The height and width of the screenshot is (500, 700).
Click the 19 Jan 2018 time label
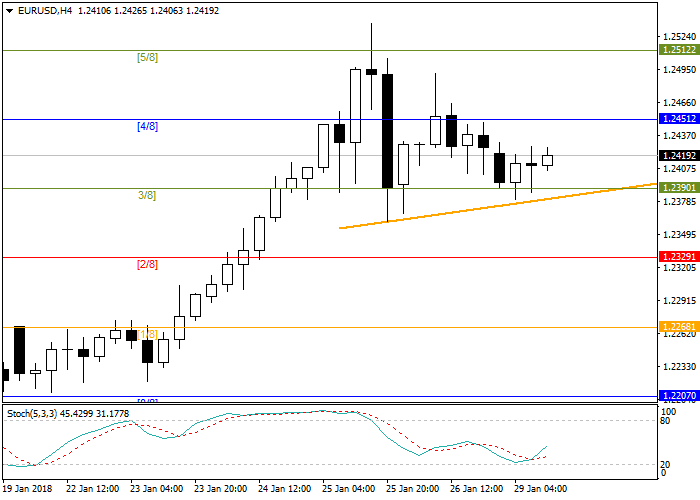click(x=28, y=489)
